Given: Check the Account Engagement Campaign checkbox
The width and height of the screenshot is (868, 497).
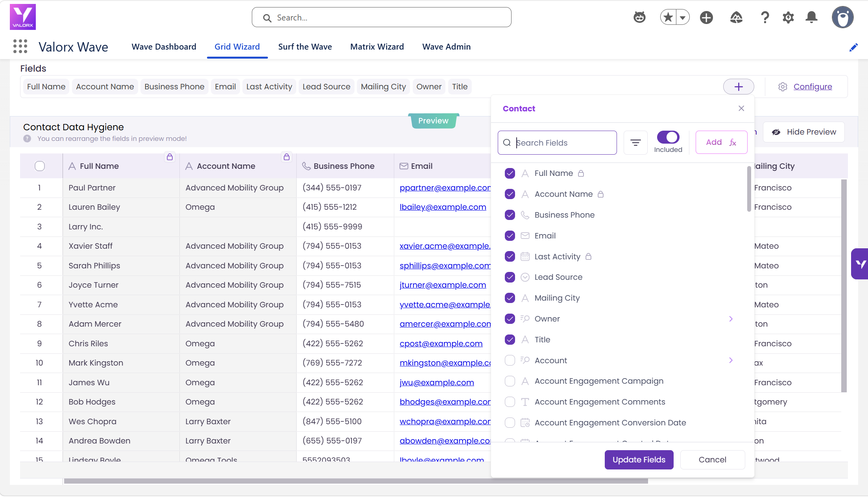Looking at the screenshot, I should point(510,381).
